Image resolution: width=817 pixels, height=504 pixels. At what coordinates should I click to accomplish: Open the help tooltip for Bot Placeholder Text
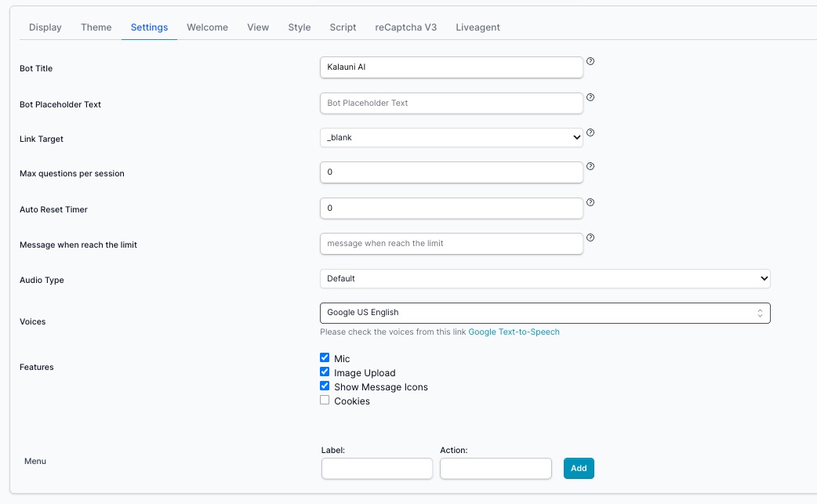pos(590,97)
